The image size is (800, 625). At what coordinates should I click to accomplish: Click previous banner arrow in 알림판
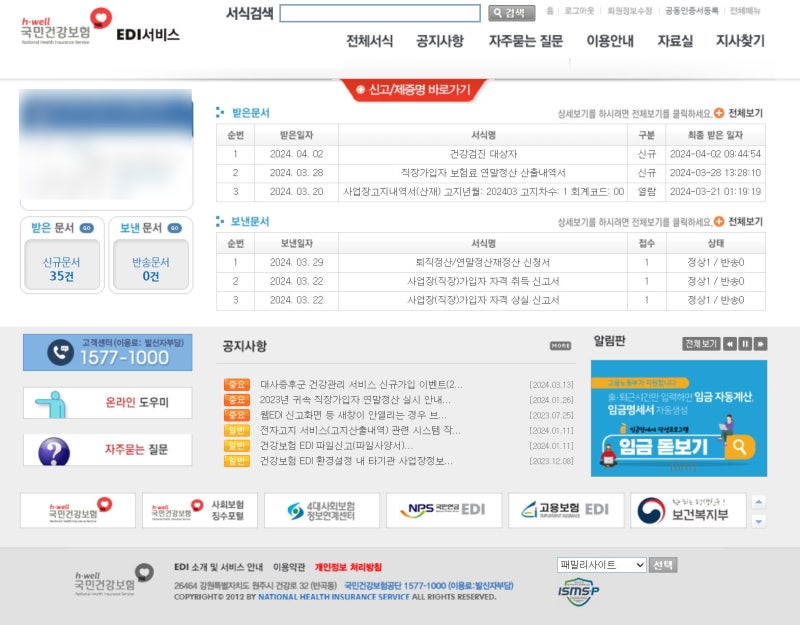click(x=730, y=344)
